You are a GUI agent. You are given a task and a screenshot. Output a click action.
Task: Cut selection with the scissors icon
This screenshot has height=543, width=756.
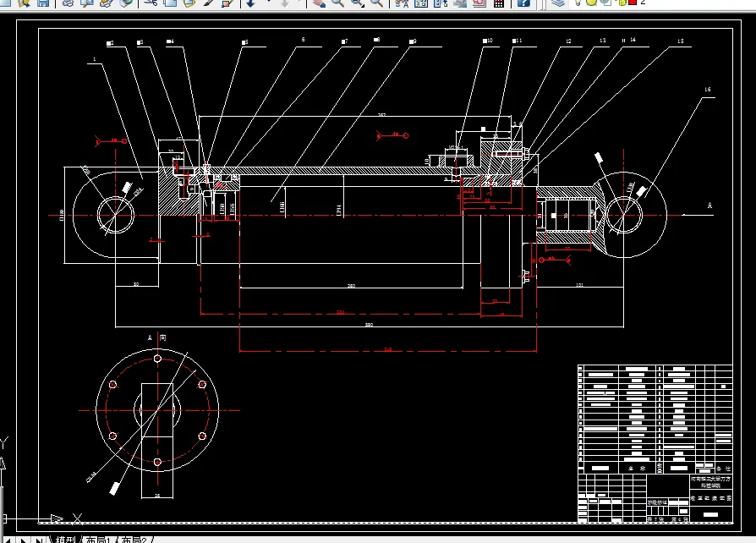(x=151, y=3)
